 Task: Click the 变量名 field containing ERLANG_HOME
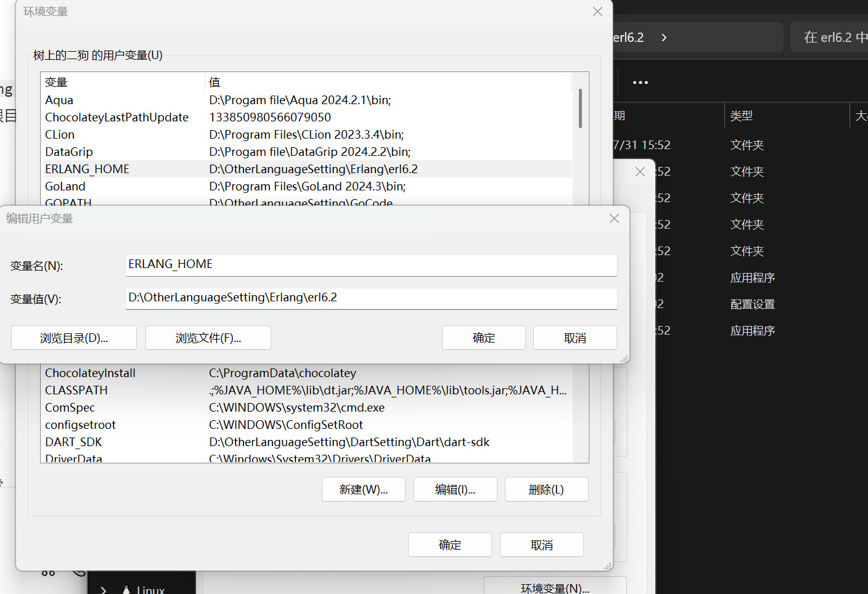371,265
